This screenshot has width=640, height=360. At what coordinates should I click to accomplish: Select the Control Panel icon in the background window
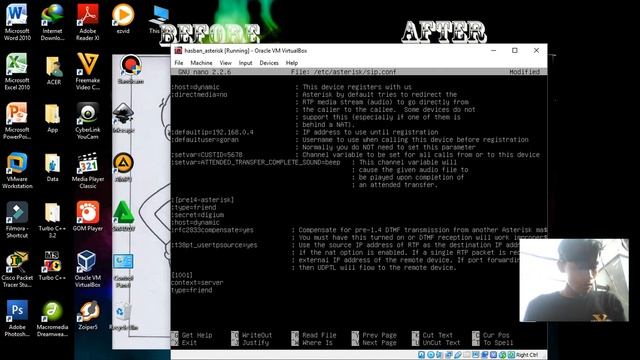(123, 270)
